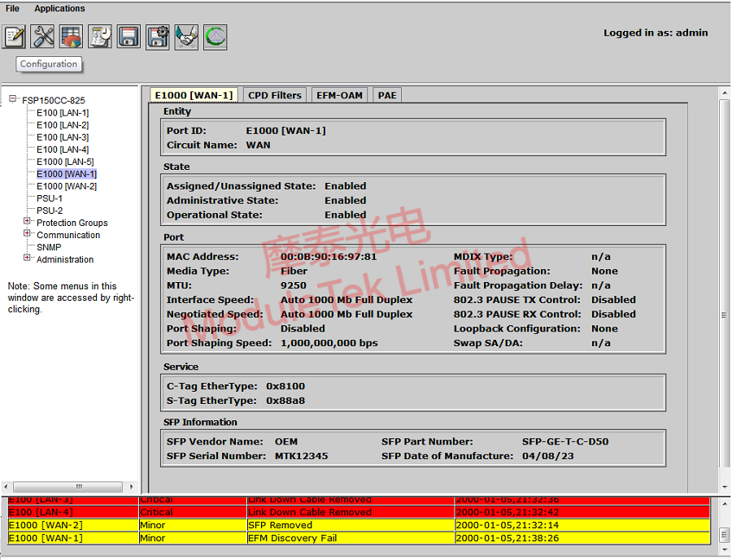Open the Applications menu

point(59,8)
